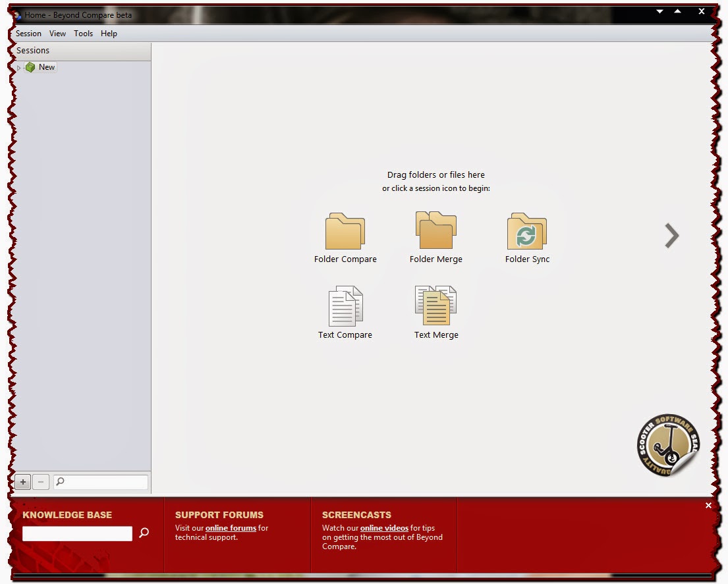Image resolution: width=728 pixels, height=584 pixels.
Task: Show next page of session types
Action: (671, 236)
